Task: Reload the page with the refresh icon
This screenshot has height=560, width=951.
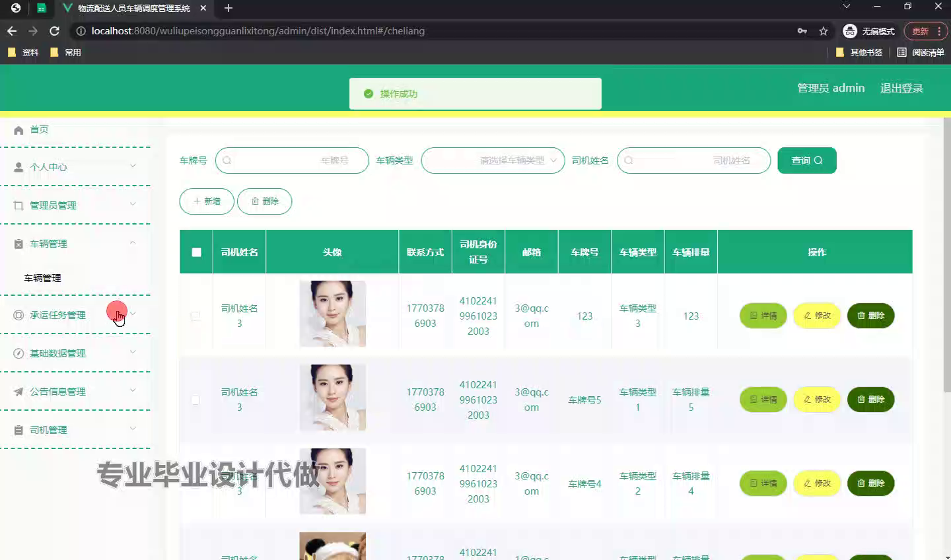Action: click(54, 31)
